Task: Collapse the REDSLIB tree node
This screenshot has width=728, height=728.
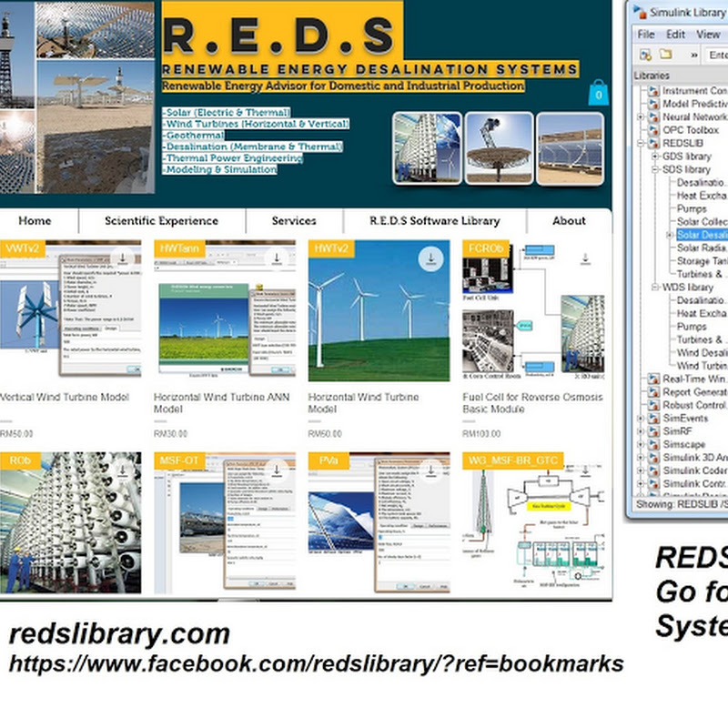Action: coord(641,143)
